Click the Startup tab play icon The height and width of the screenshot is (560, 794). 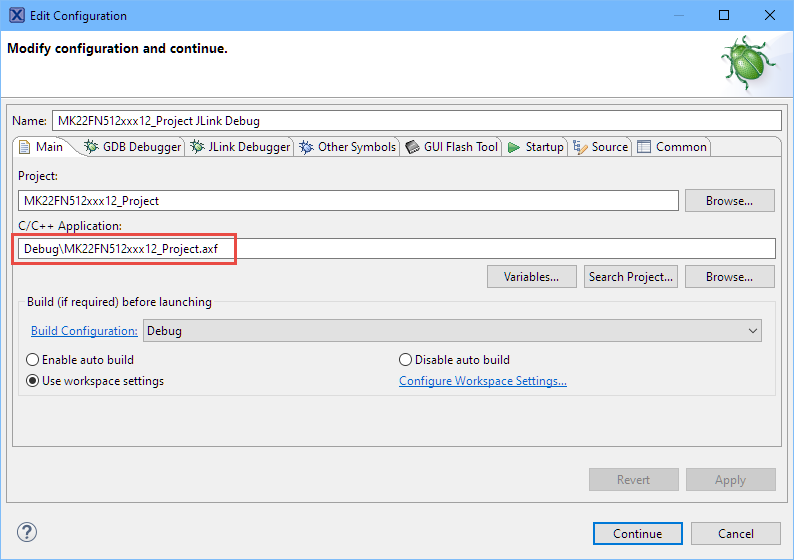pos(514,147)
